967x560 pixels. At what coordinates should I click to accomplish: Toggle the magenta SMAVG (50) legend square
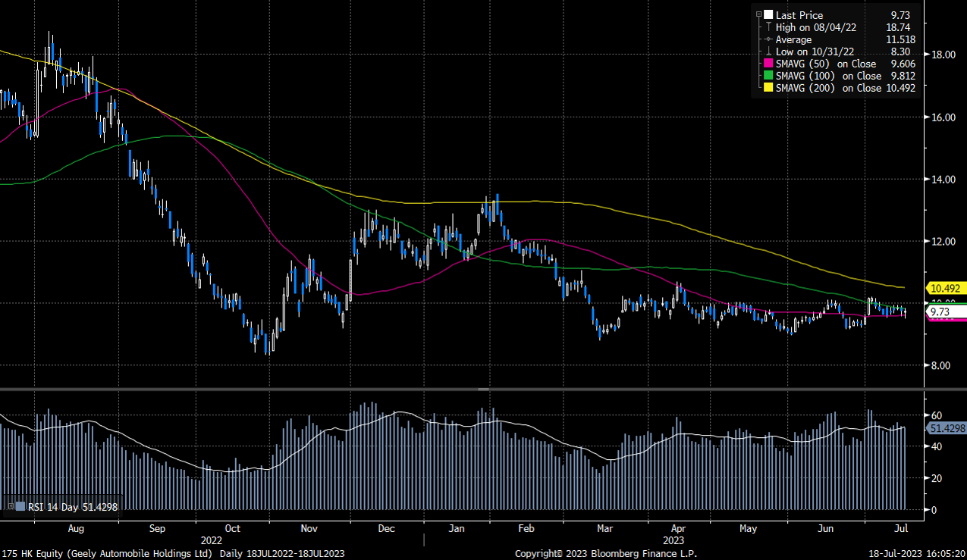pos(768,64)
